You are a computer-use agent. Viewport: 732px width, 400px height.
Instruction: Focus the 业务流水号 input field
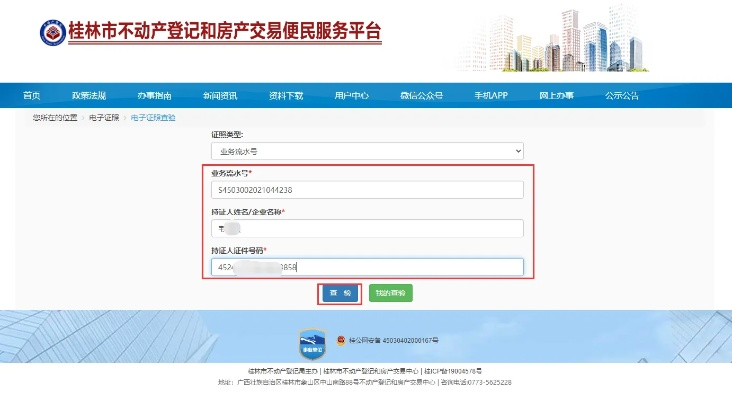coord(367,190)
